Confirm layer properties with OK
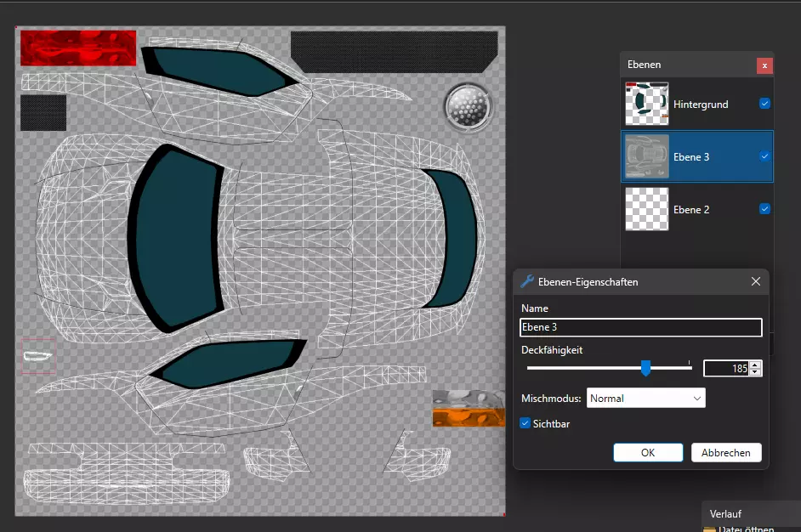 click(647, 453)
